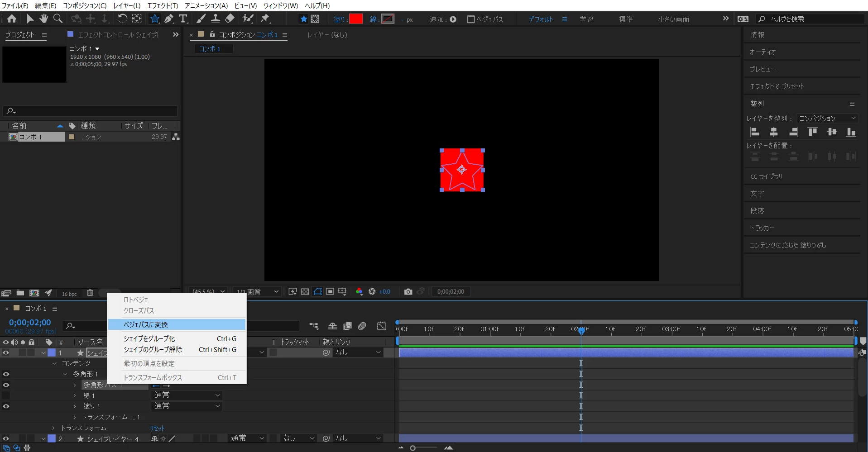This screenshot has height=452, width=868.
Task: Show 線 1 by its visibility box
Action: pos(6,395)
